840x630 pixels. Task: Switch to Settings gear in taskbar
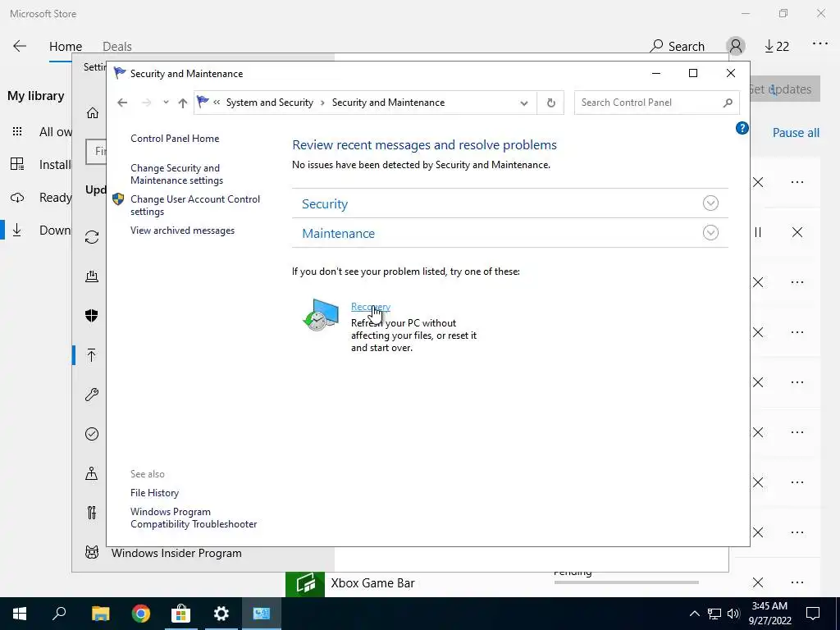coord(221,614)
